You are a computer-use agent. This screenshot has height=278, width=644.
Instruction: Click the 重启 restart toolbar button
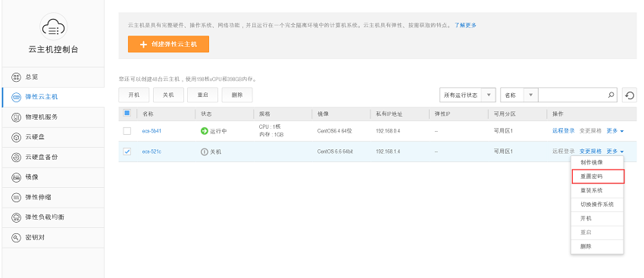(x=202, y=95)
